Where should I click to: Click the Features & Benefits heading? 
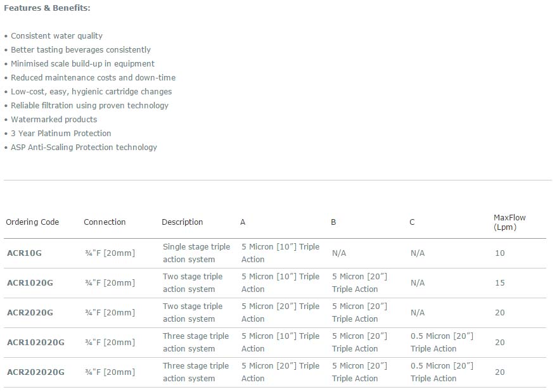pos(47,8)
